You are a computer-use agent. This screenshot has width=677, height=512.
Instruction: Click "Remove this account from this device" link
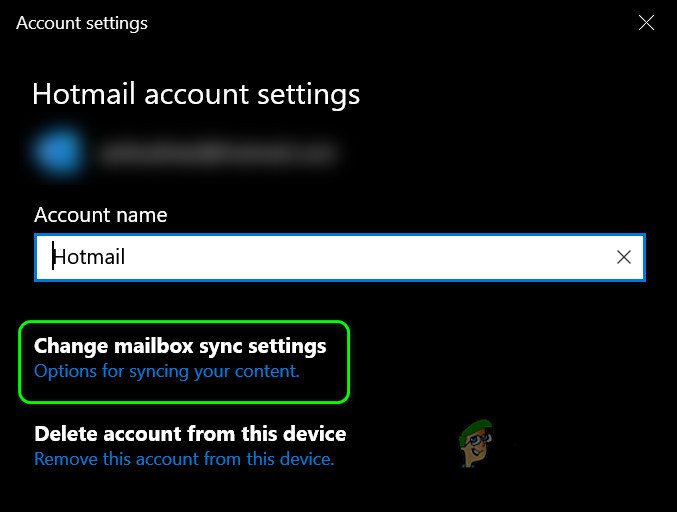(184, 459)
